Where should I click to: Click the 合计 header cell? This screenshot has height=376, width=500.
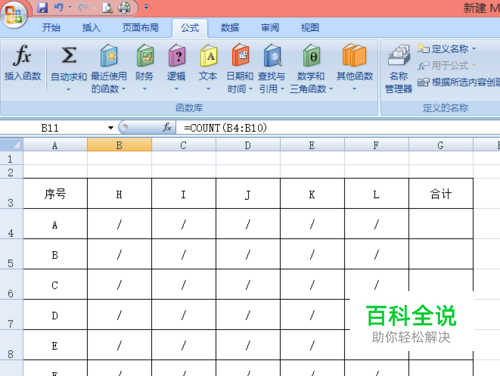[x=441, y=194]
